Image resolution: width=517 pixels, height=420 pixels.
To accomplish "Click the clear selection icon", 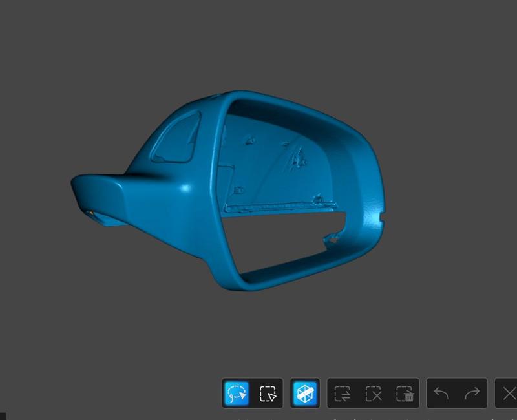I will pyautogui.click(x=374, y=394).
